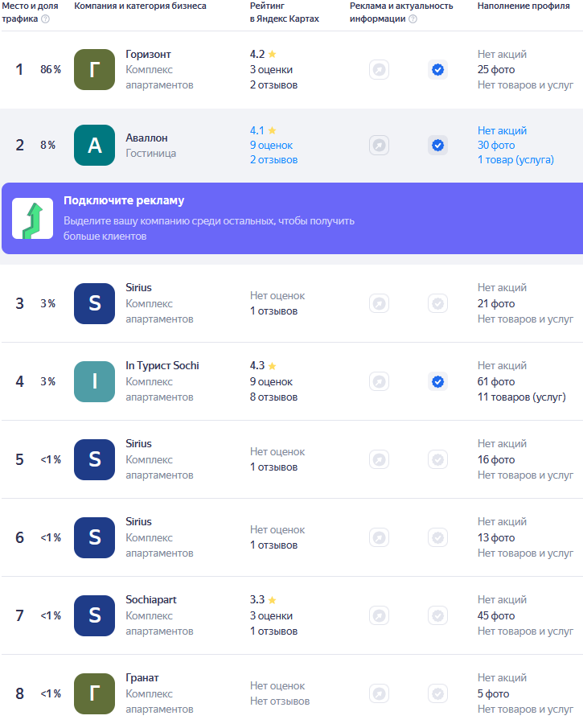
Task: Click the grey verification badge for Sirius with 16 фото
Action: [437, 459]
